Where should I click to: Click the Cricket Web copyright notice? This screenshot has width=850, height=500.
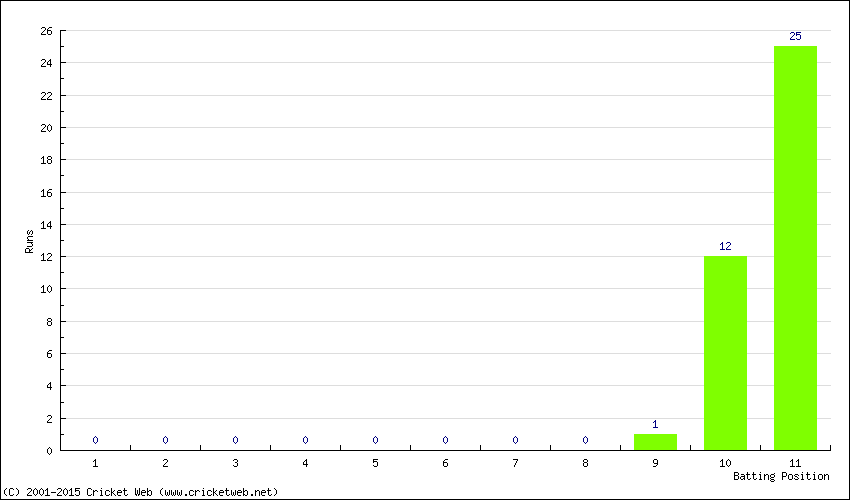(x=140, y=492)
